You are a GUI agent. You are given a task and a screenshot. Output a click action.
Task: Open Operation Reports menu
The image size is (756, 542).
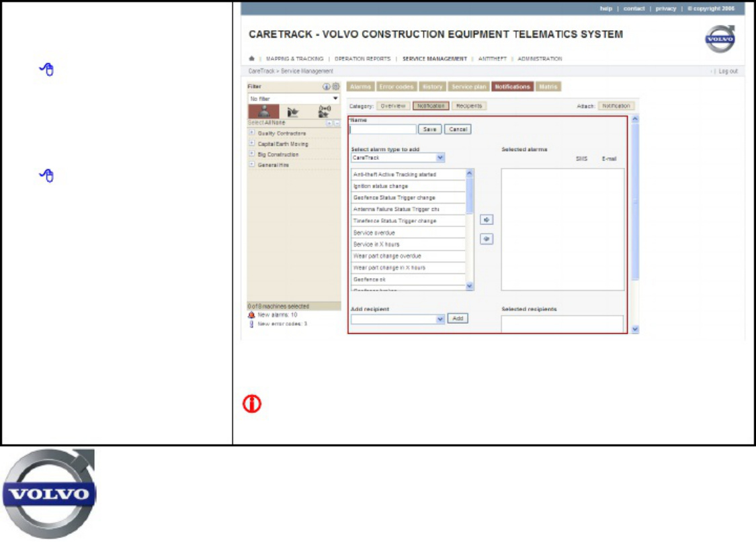363,59
